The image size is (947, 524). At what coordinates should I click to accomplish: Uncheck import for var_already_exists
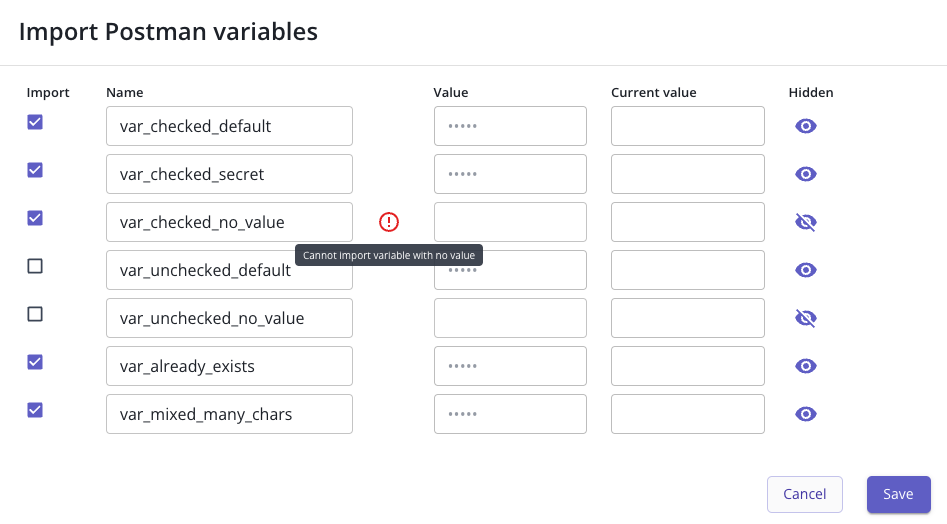tap(35, 362)
